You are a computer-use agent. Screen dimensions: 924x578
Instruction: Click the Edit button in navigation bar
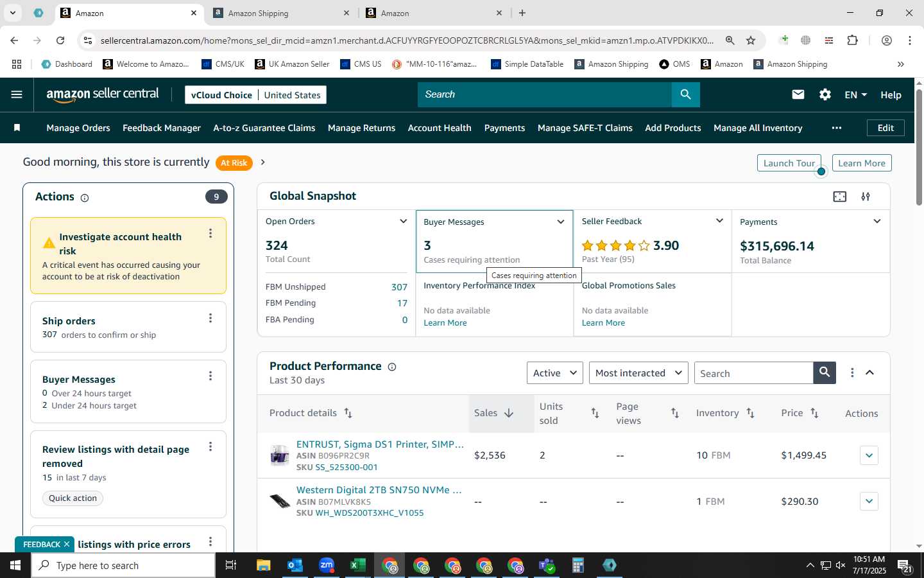pos(886,128)
